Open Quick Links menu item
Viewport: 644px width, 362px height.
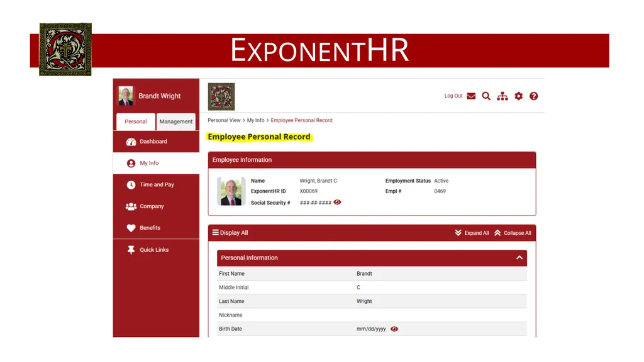click(x=156, y=250)
